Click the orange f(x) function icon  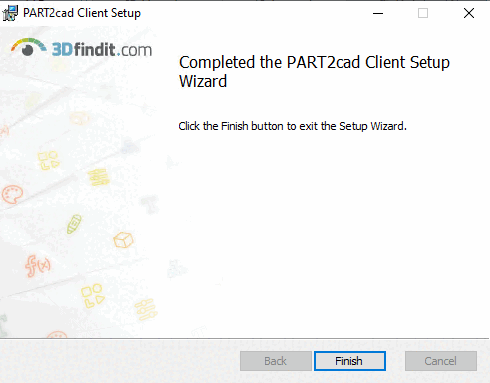pos(38,266)
